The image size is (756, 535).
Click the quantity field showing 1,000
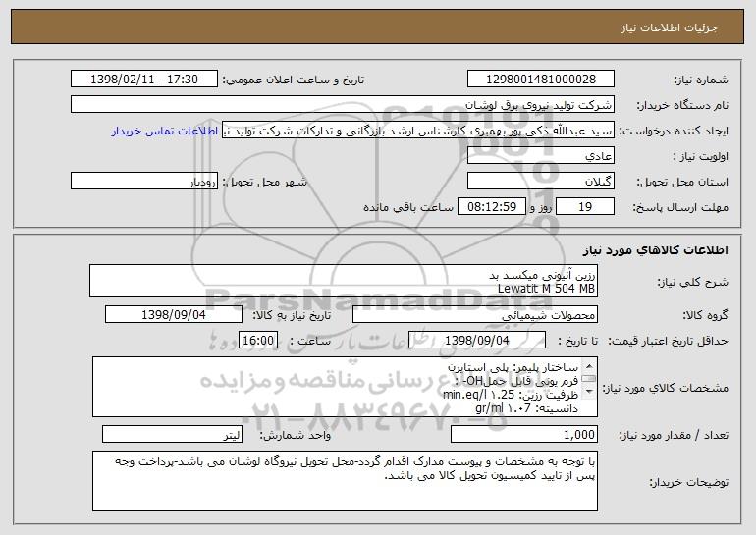(524, 435)
